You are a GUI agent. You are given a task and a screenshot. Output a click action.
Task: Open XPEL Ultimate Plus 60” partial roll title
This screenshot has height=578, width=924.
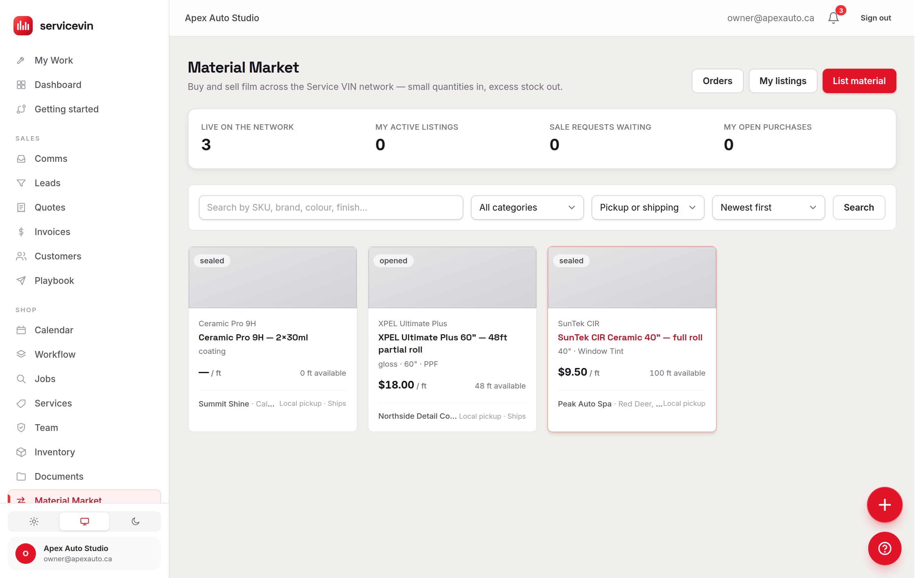tap(442, 344)
